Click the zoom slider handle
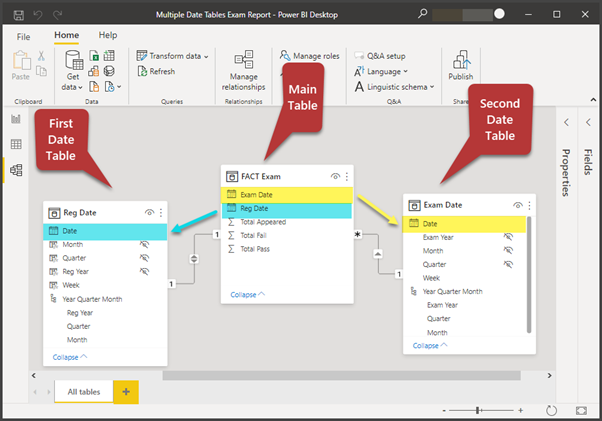602x421 pixels. point(478,411)
